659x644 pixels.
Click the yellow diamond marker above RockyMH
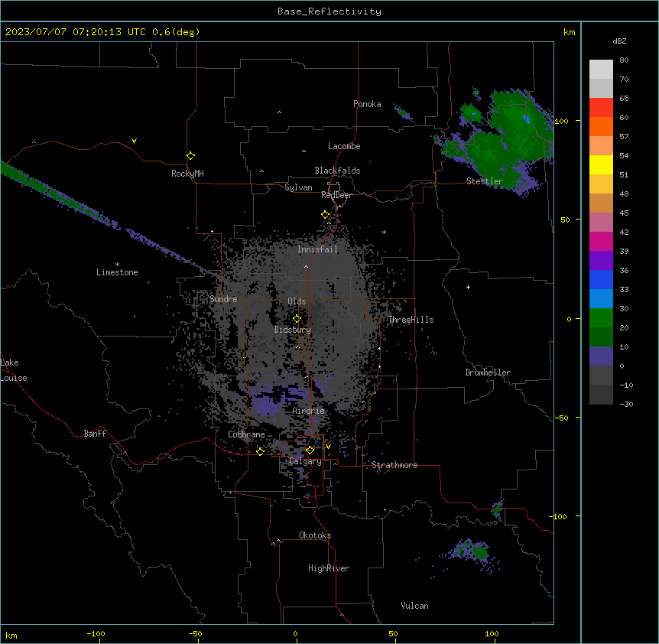tap(190, 156)
